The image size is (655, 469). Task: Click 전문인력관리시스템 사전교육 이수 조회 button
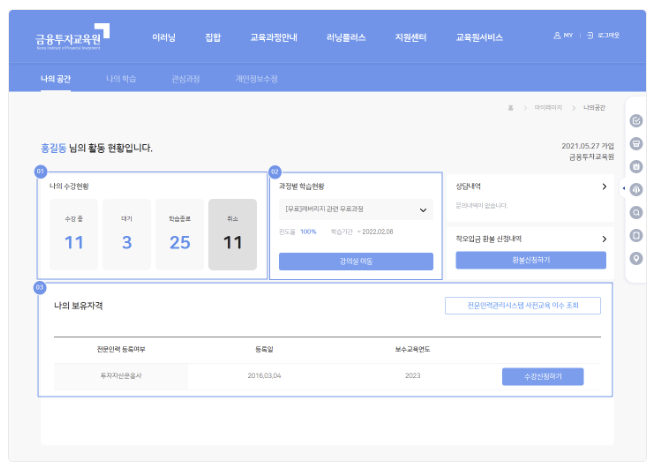pos(523,306)
